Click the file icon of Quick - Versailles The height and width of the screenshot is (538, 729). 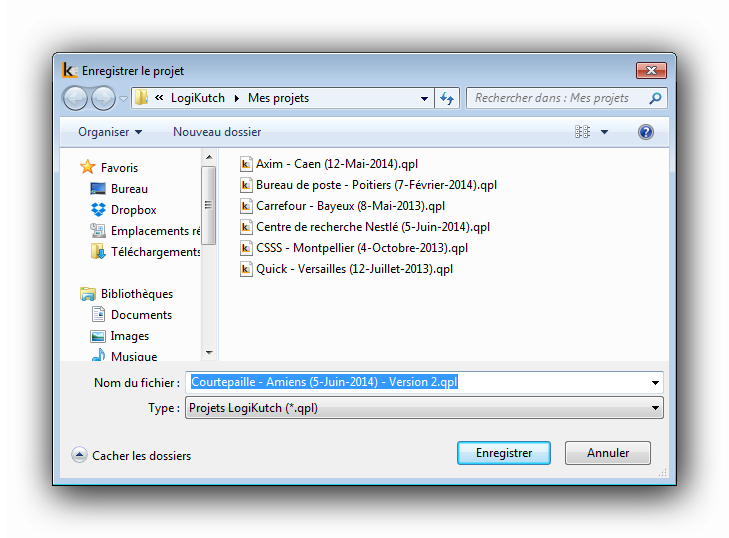(x=246, y=269)
